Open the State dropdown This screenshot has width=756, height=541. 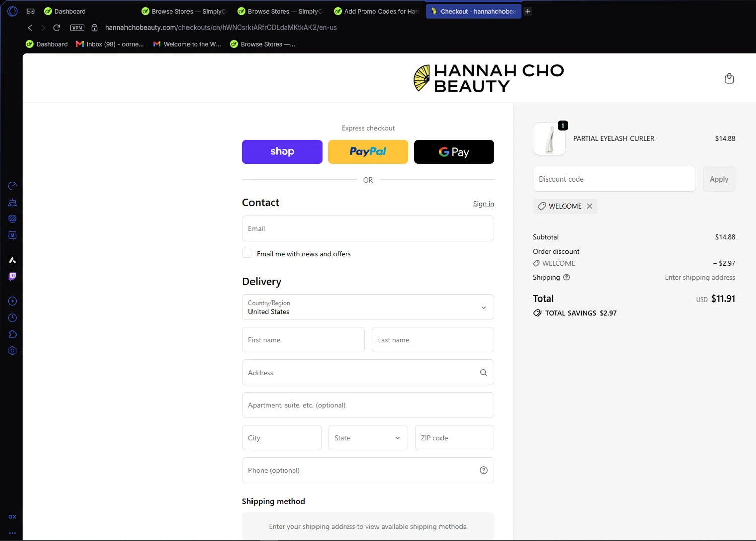pyautogui.click(x=368, y=438)
